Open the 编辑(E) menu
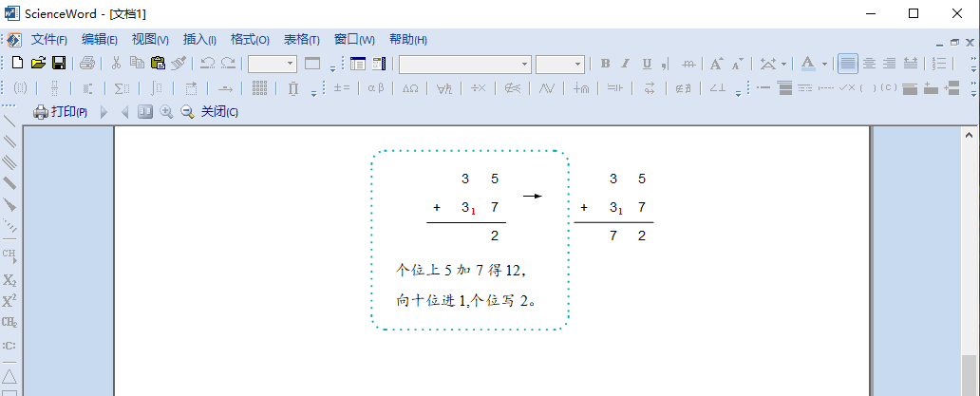This screenshot has width=980, height=396. coord(100,39)
